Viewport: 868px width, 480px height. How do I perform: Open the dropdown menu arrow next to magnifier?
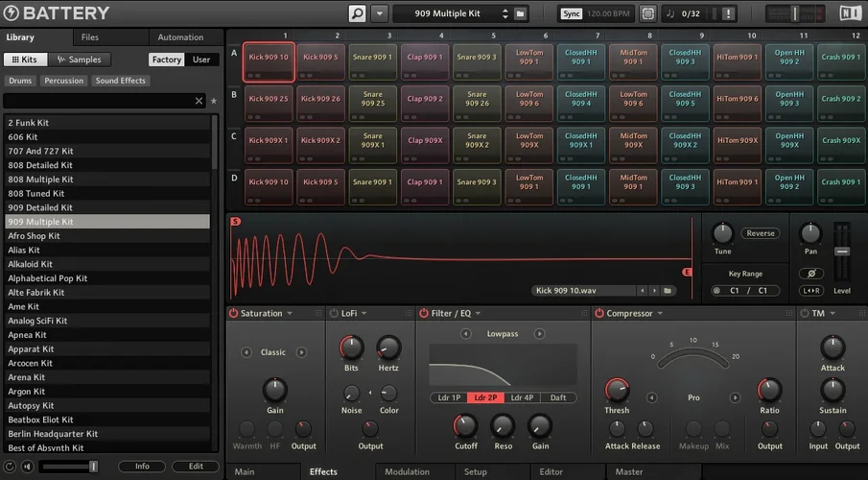379,13
